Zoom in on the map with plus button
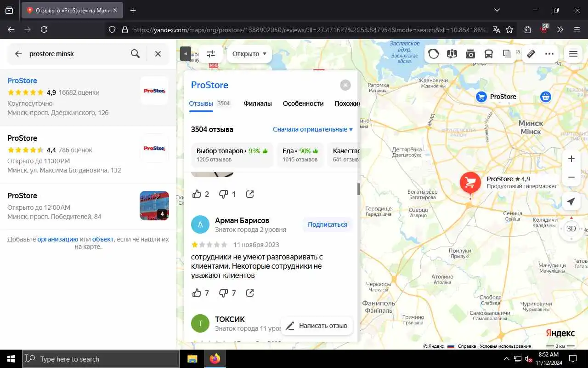 tap(571, 159)
